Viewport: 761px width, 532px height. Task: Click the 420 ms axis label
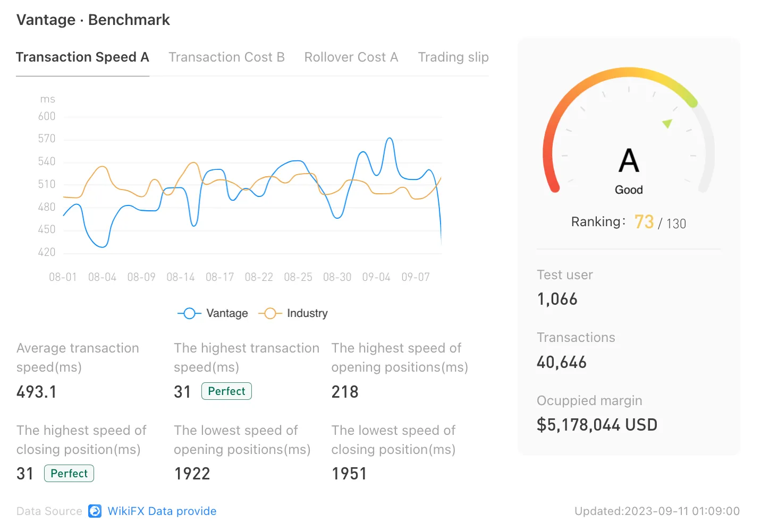[x=47, y=252]
